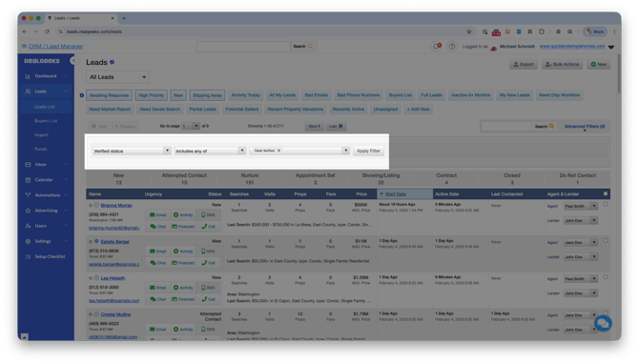Open the quickandsimplehomes.com website link

click(572, 47)
